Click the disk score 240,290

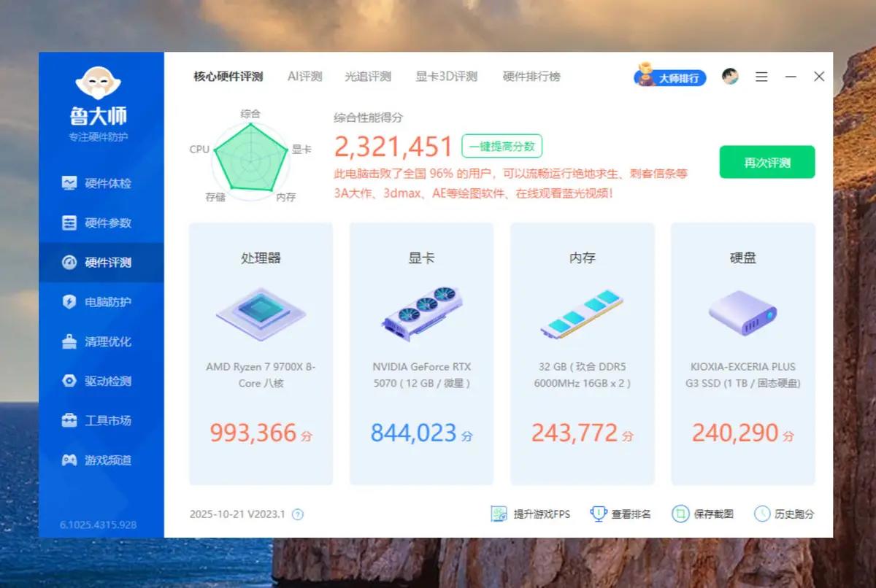point(735,433)
